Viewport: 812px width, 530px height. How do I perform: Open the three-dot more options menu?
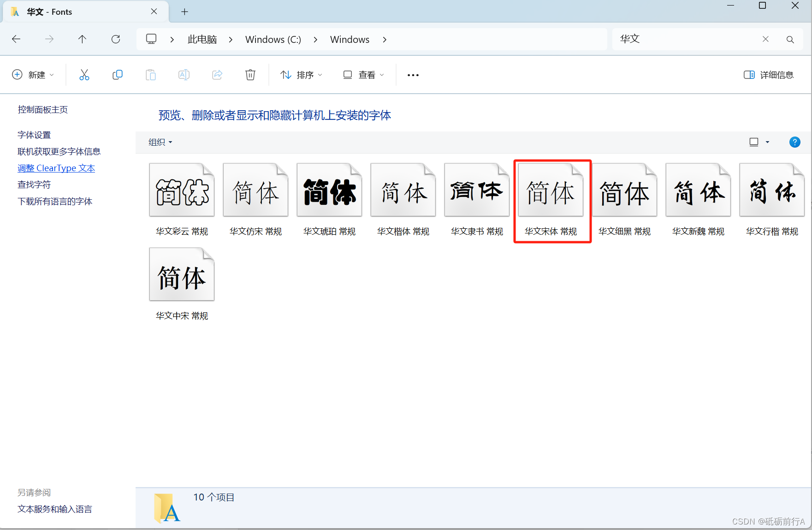[x=413, y=75]
